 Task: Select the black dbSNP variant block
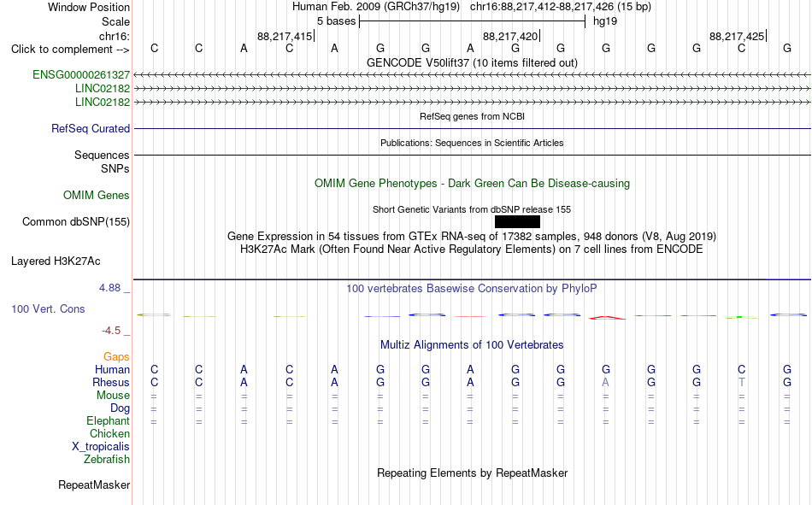click(517, 221)
